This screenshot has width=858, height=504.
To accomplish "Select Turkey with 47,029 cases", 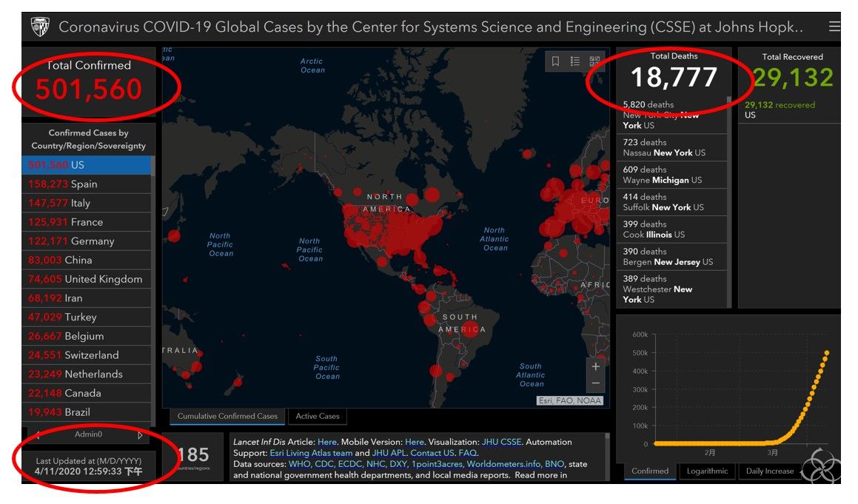I will click(87, 317).
